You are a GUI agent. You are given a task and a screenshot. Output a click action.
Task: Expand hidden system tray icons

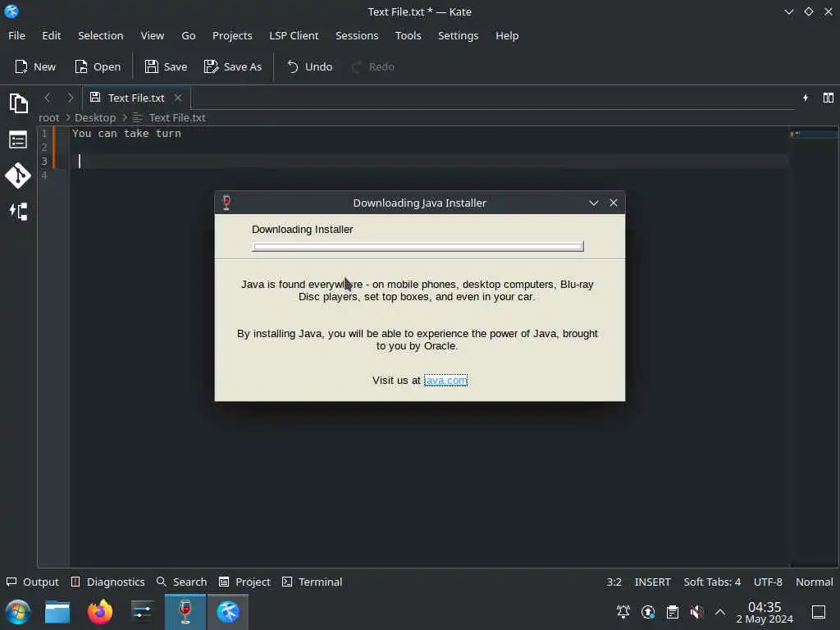720,612
